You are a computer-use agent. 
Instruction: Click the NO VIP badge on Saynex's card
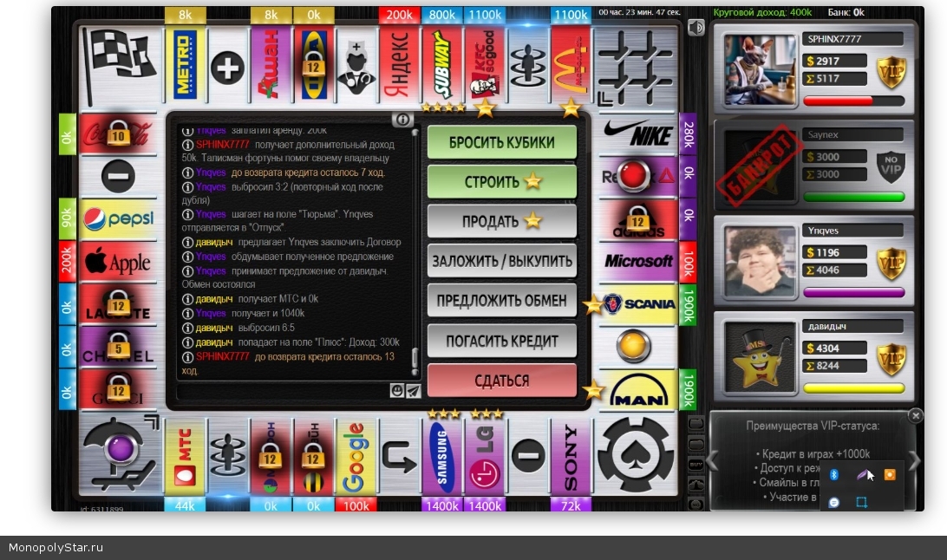pos(891,166)
